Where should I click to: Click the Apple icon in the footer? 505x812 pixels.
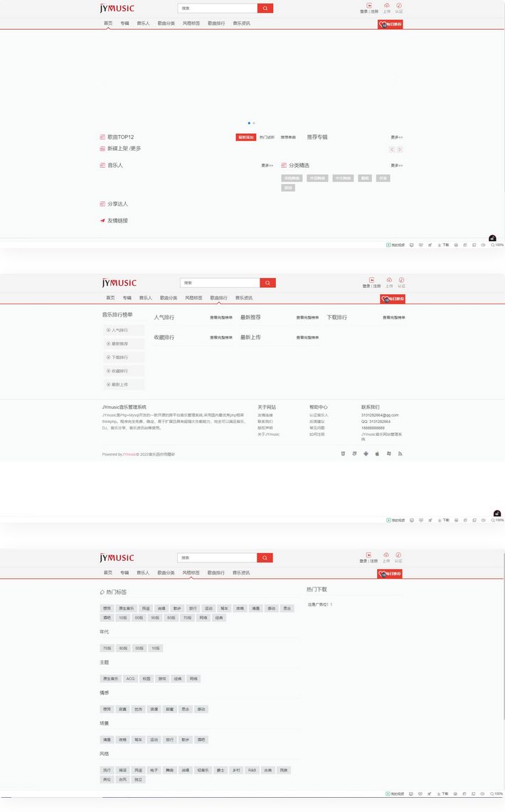[x=377, y=454]
